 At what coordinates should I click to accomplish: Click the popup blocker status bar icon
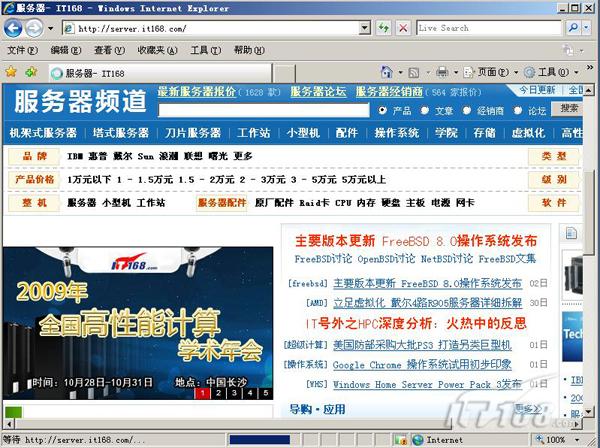tap(400, 440)
